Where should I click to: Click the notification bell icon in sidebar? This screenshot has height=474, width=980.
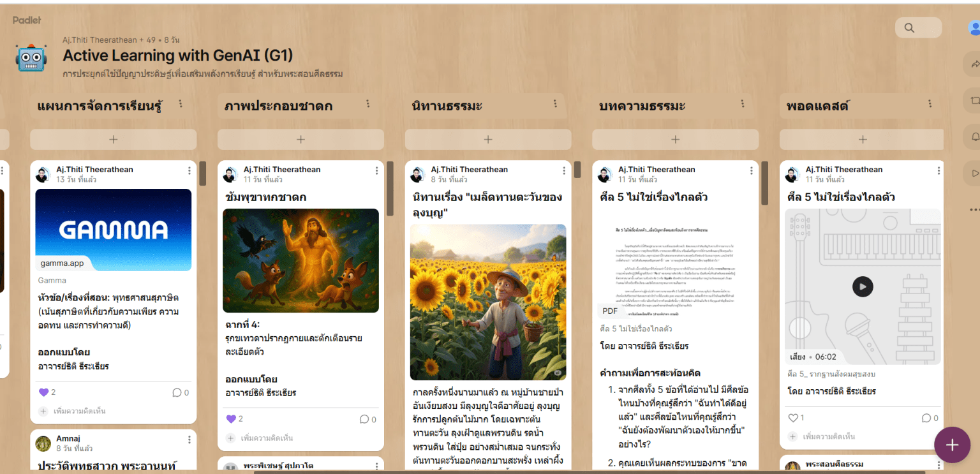[x=974, y=137]
